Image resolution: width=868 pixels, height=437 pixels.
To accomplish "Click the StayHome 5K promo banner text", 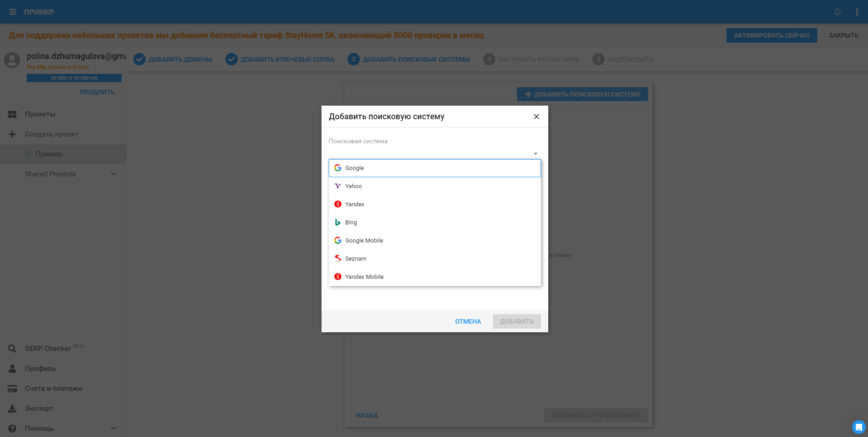I will tap(246, 35).
